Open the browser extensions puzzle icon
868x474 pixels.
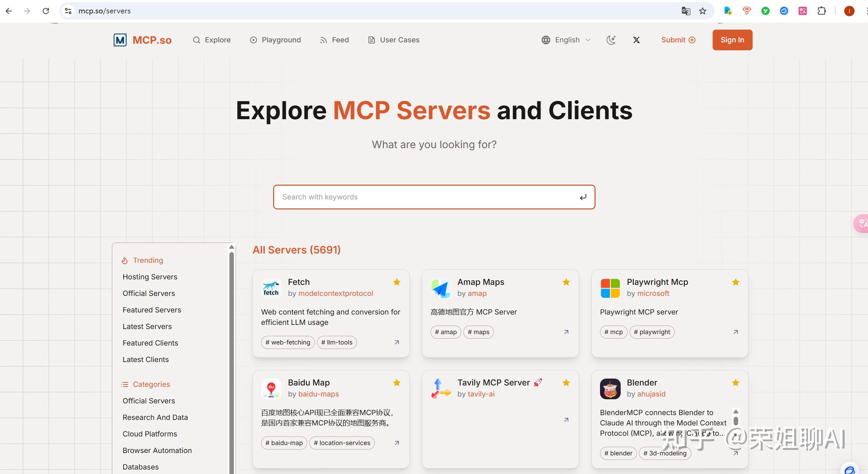tap(822, 11)
